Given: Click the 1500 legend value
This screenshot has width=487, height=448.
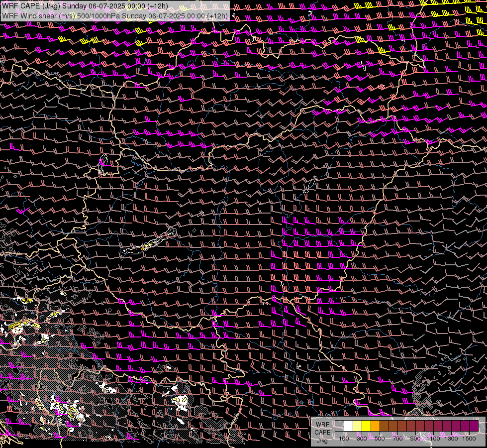Looking at the screenshot, I should (x=469, y=439).
